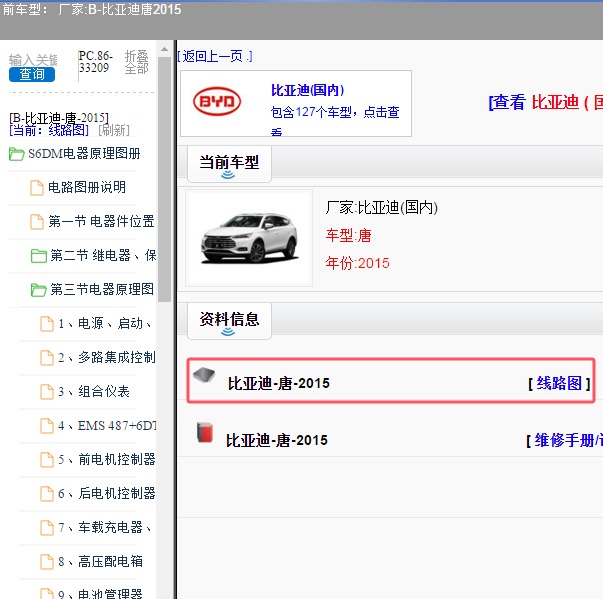Click the red repair manual book icon
Image resolution: width=603 pixels, height=599 pixels.
pos(205,433)
